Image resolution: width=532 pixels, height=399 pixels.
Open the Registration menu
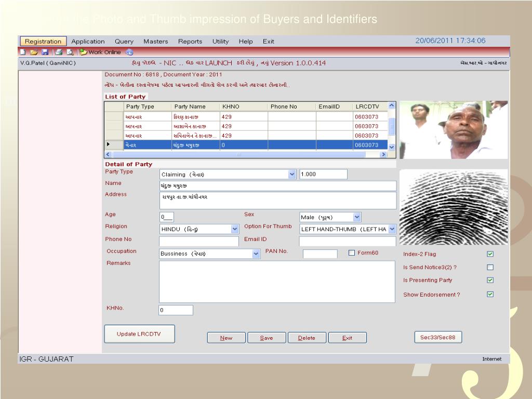[43, 42]
